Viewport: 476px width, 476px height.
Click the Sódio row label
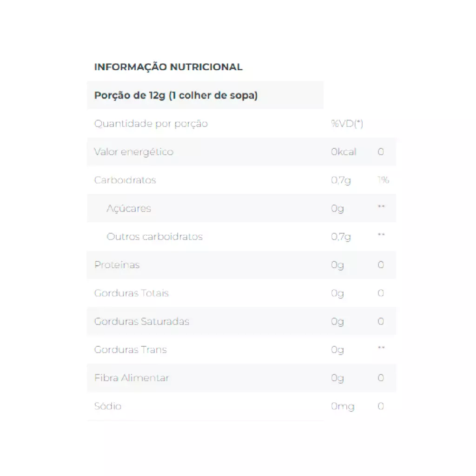[108, 406]
